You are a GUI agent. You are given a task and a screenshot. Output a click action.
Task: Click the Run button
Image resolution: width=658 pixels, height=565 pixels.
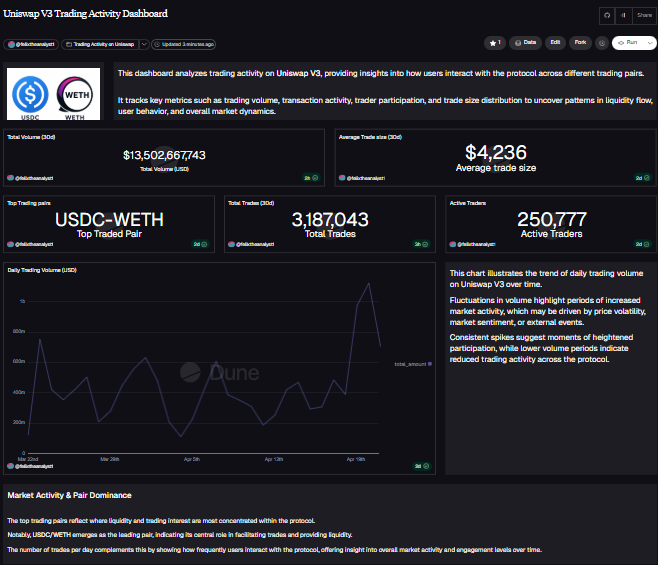coord(628,43)
